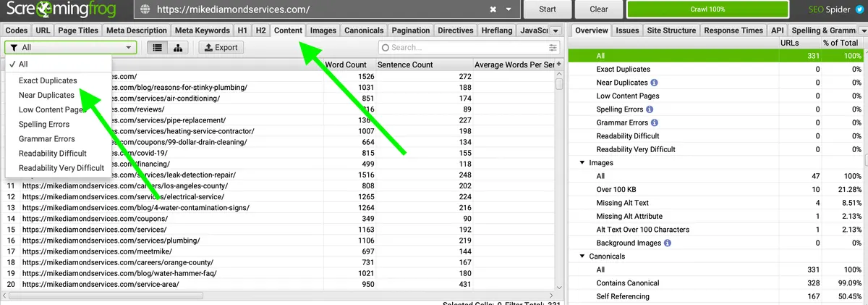Click into the Search field
Screen dimensions: 868x305
click(x=470, y=47)
